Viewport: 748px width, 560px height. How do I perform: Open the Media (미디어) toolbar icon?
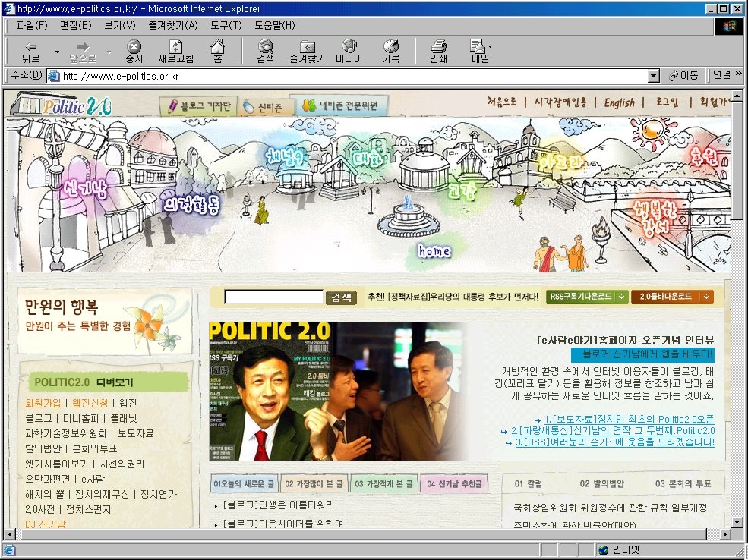[x=349, y=52]
